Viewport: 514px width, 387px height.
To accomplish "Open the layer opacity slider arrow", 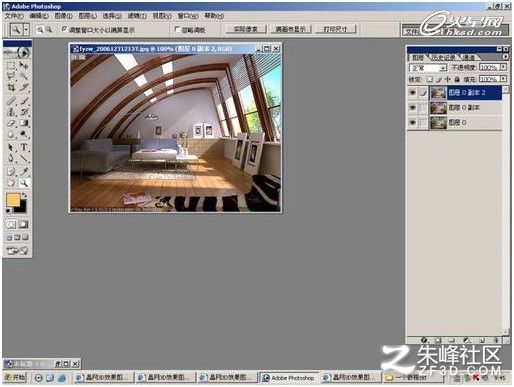I will [x=503, y=67].
